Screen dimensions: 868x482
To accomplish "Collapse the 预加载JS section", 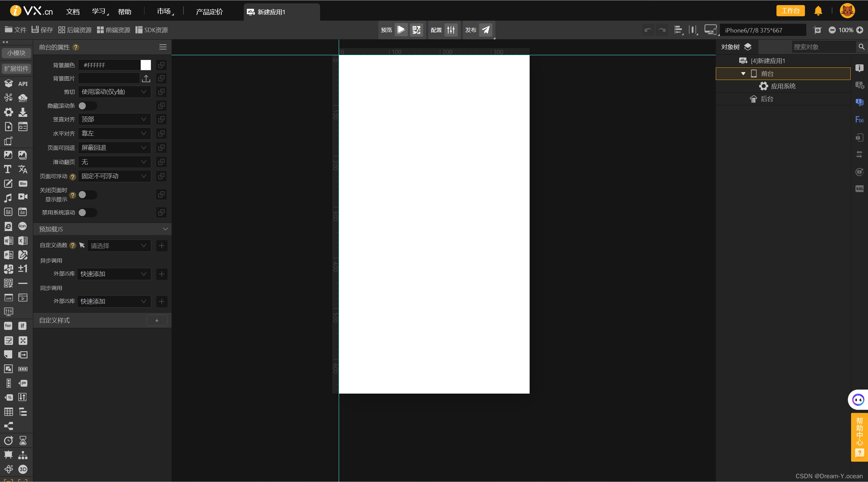I will point(165,229).
